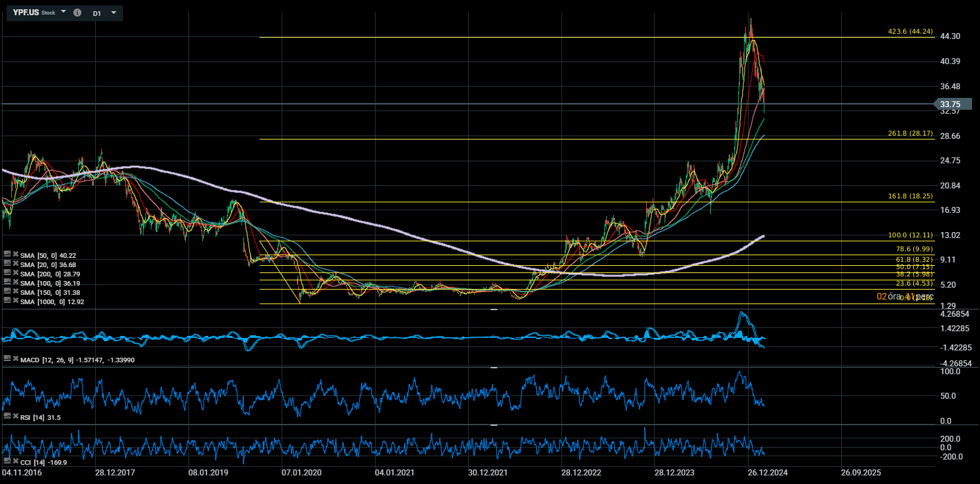Click the YPF.US symbol name
The height and width of the screenshot is (484, 980).
tap(26, 13)
